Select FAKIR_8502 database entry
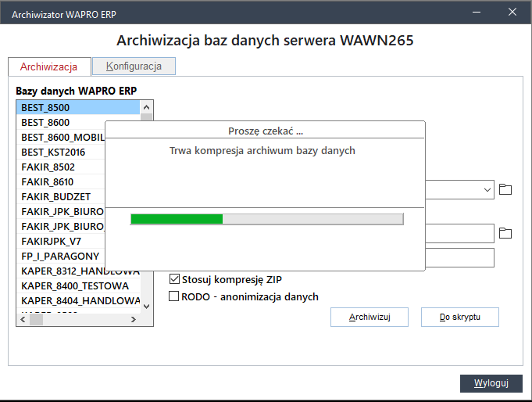Viewport: 532px width, 402px height. tap(61, 167)
